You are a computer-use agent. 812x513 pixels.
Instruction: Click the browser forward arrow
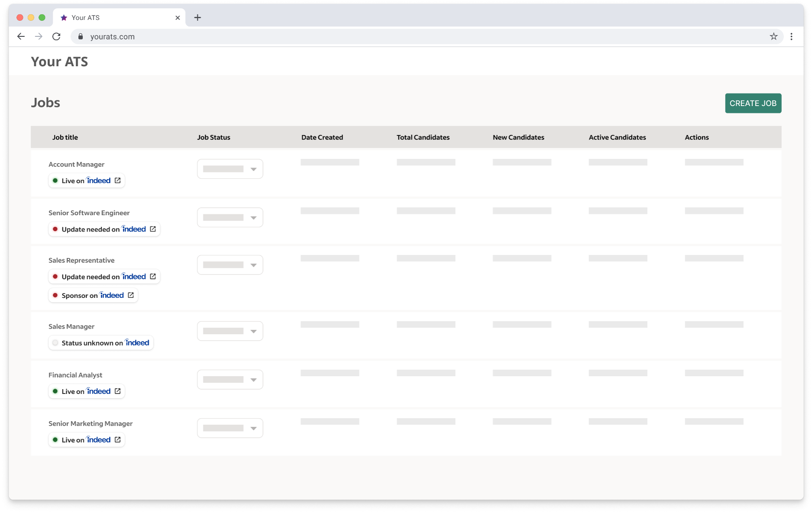tap(39, 36)
